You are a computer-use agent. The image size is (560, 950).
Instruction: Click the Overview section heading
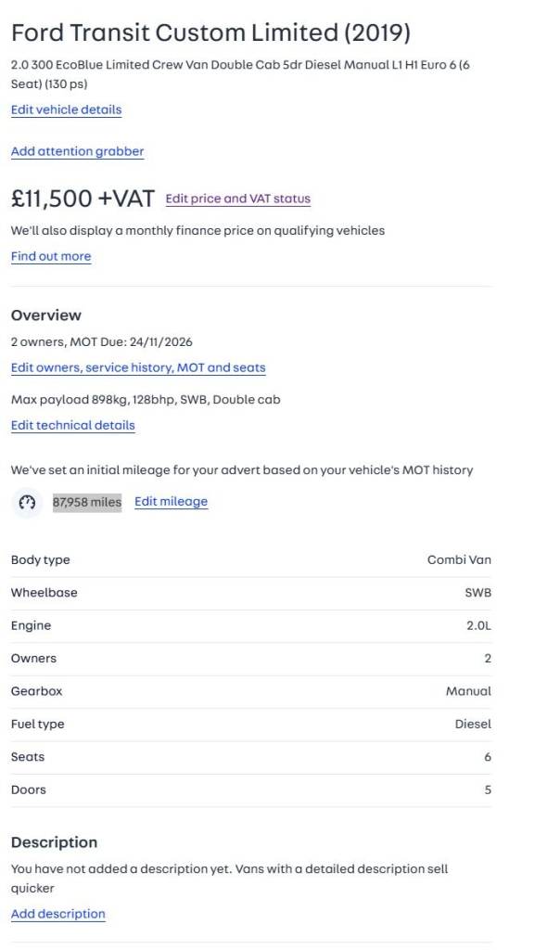coord(46,315)
